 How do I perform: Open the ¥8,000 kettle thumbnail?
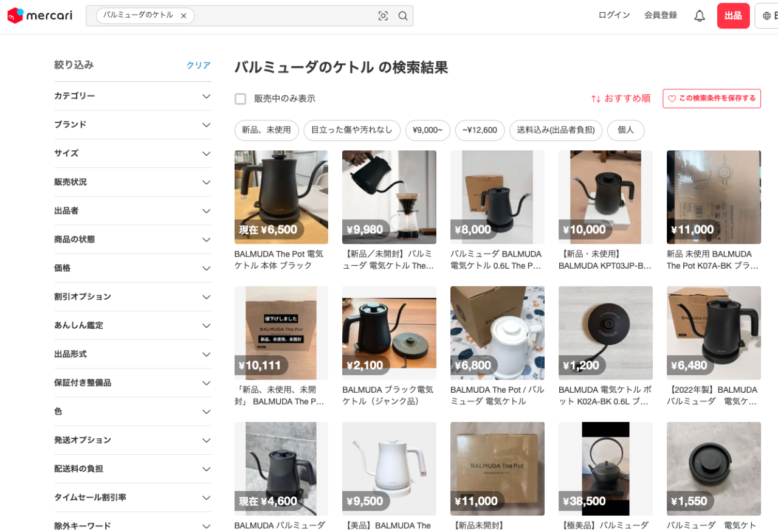[x=497, y=198]
